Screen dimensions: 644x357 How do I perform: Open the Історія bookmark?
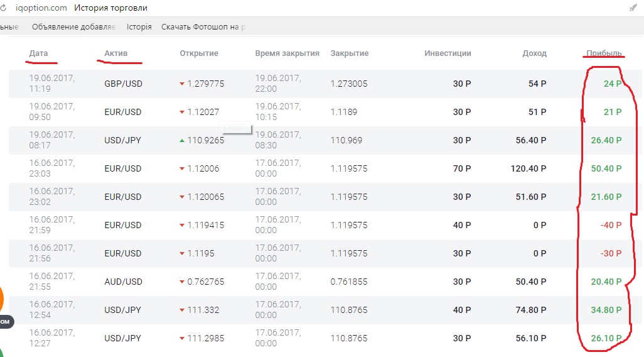(x=139, y=27)
